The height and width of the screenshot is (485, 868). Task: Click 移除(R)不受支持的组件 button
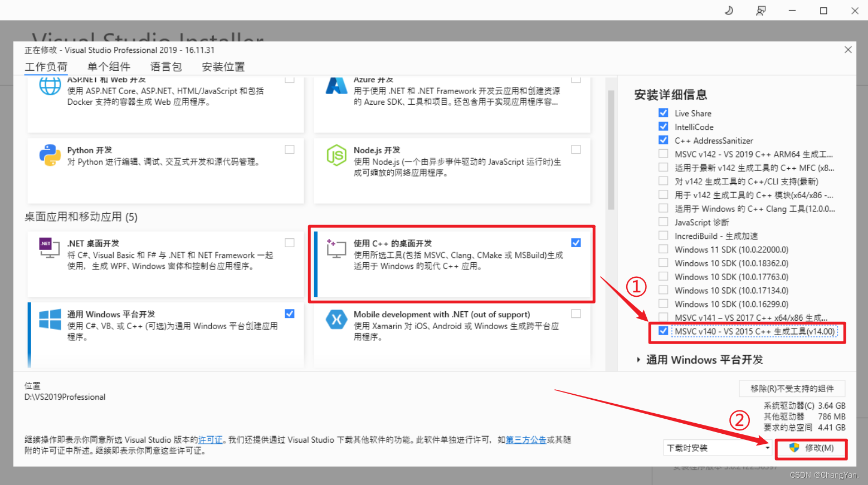click(792, 388)
